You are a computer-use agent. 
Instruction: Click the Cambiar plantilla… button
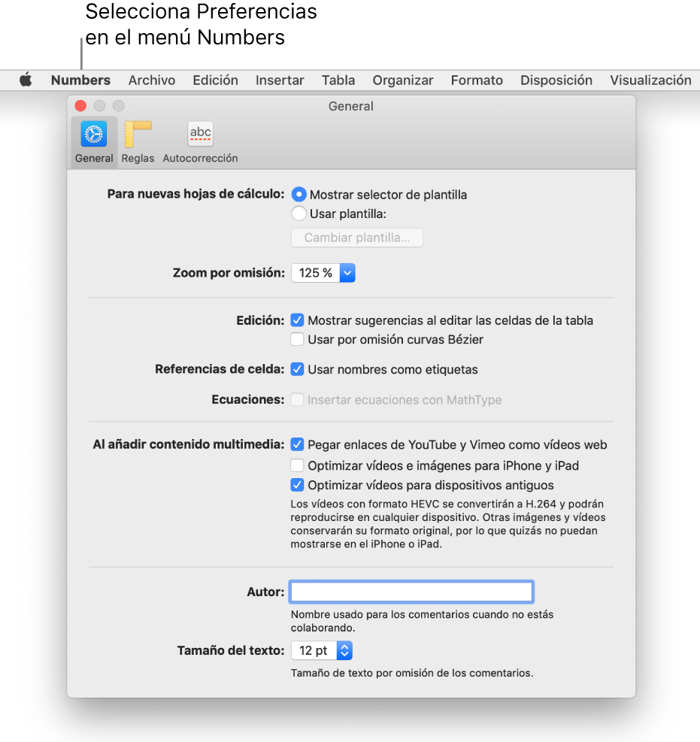[x=357, y=238]
